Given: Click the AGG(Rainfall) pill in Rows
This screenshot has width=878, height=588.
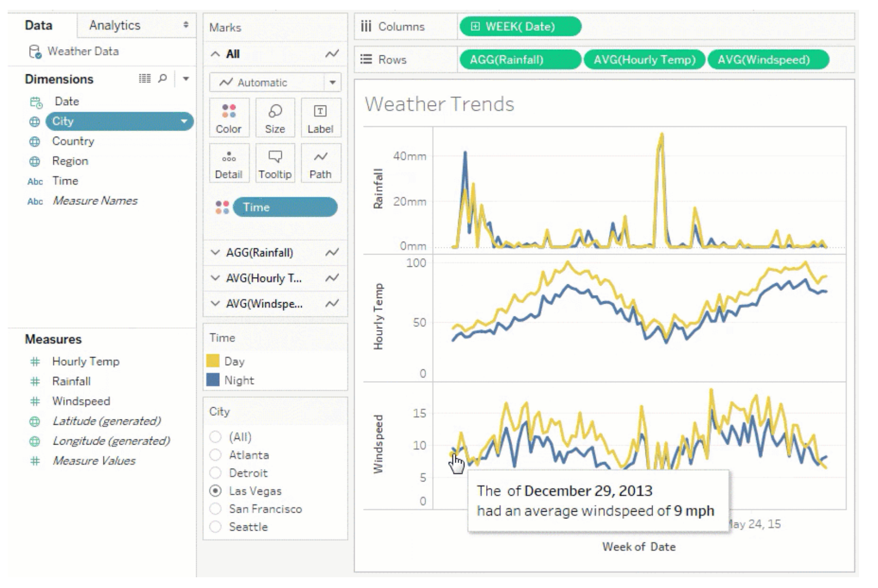Looking at the screenshot, I should pos(520,59).
